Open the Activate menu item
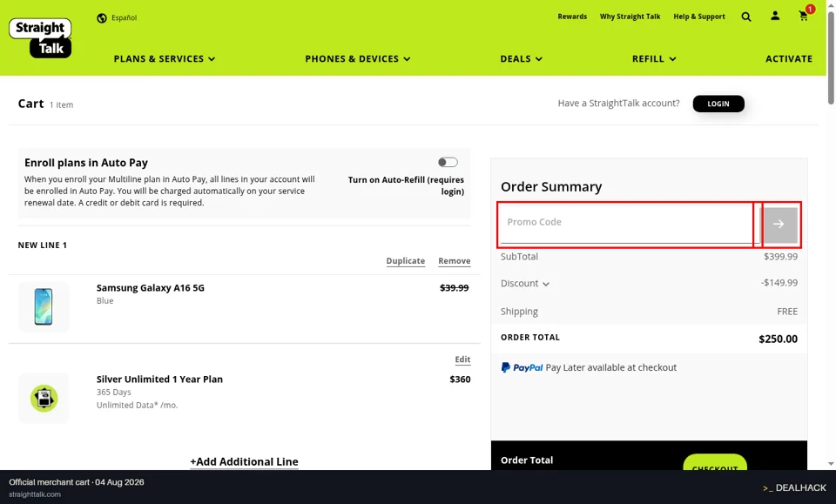 (789, 58)
